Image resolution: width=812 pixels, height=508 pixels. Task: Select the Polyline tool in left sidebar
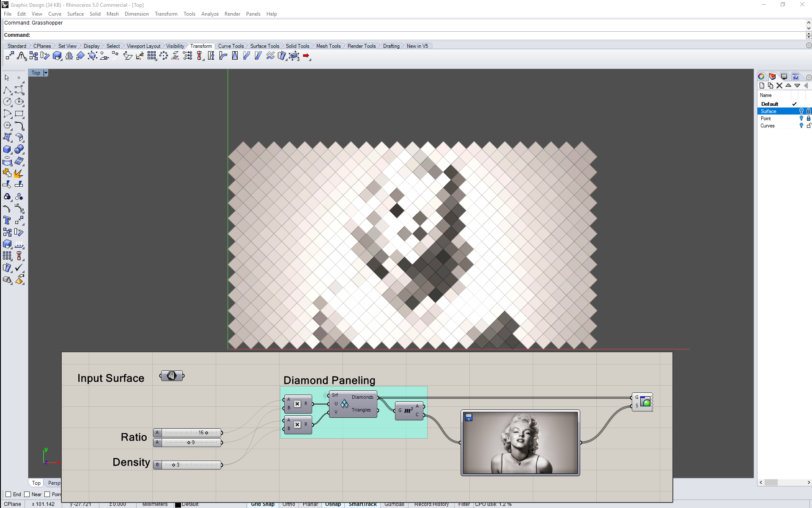pos(7,90)
